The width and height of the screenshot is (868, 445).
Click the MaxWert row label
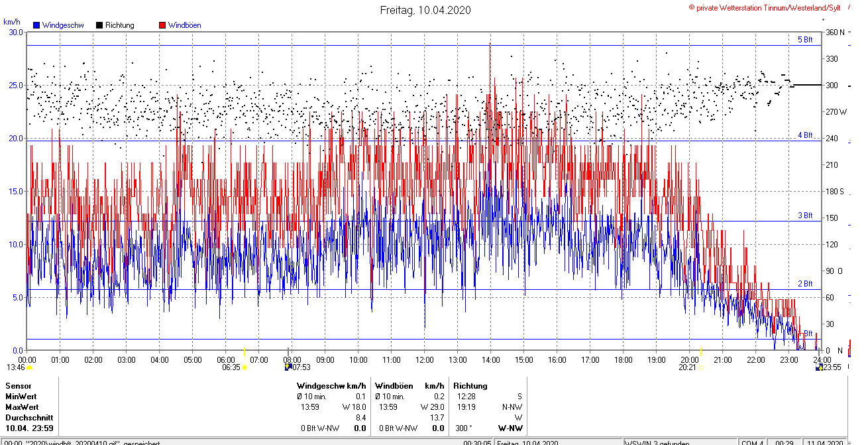coord(23,407)
